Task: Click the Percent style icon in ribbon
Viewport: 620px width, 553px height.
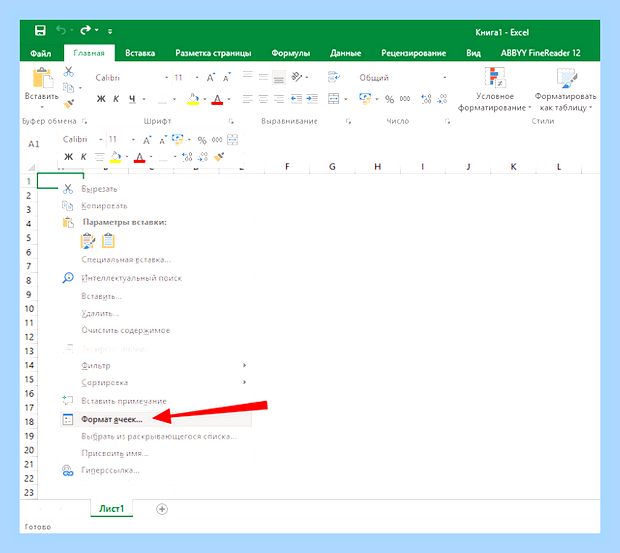Action: coord(389,99)
